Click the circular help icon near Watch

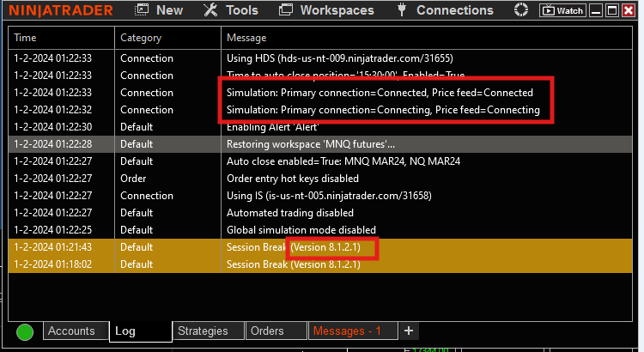[521, 10]
